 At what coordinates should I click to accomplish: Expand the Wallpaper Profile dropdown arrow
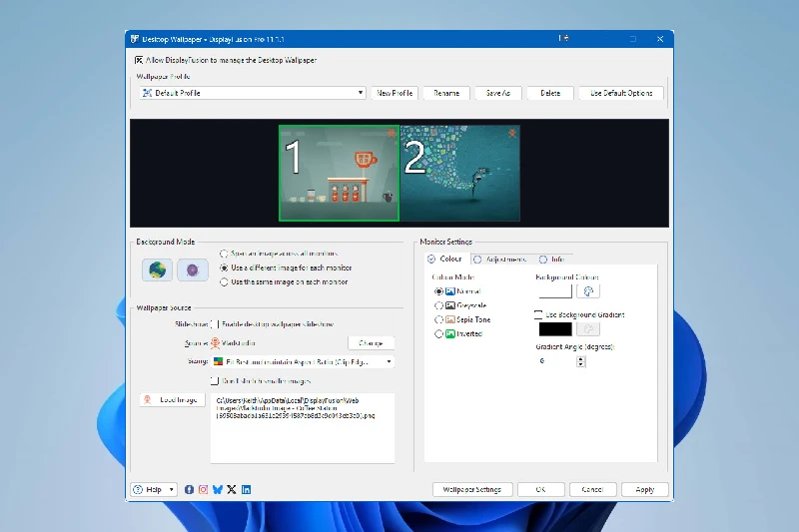pos(361,93)
